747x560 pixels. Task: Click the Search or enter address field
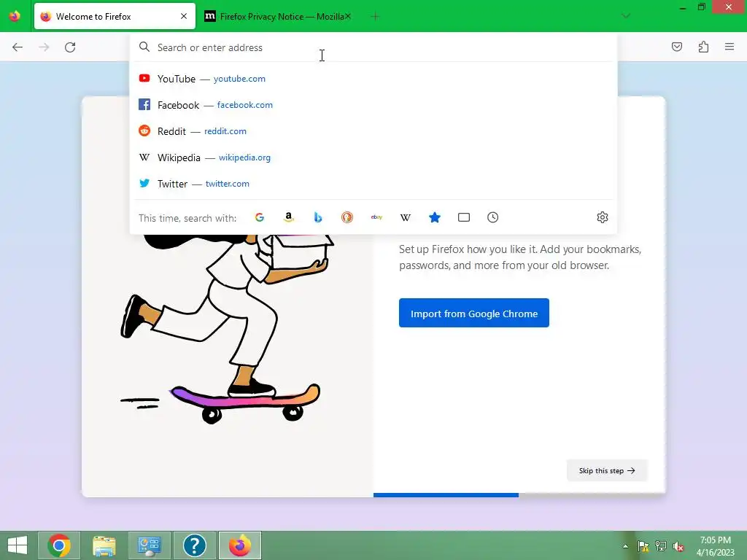tap(373, 47)
